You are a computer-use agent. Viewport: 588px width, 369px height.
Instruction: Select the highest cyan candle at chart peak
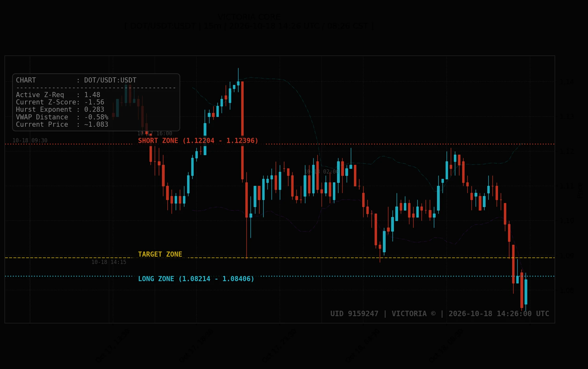coord(238,83)
